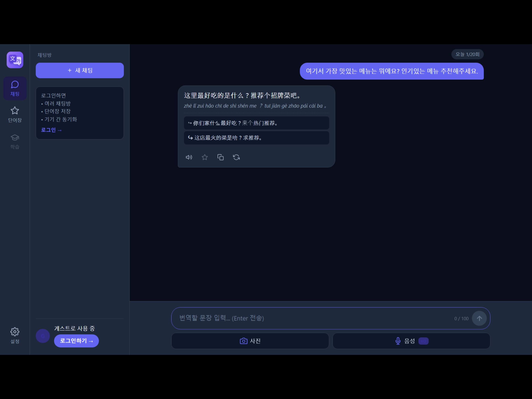Open the 단어장 vocabulary tab

[x=15, y=115]
